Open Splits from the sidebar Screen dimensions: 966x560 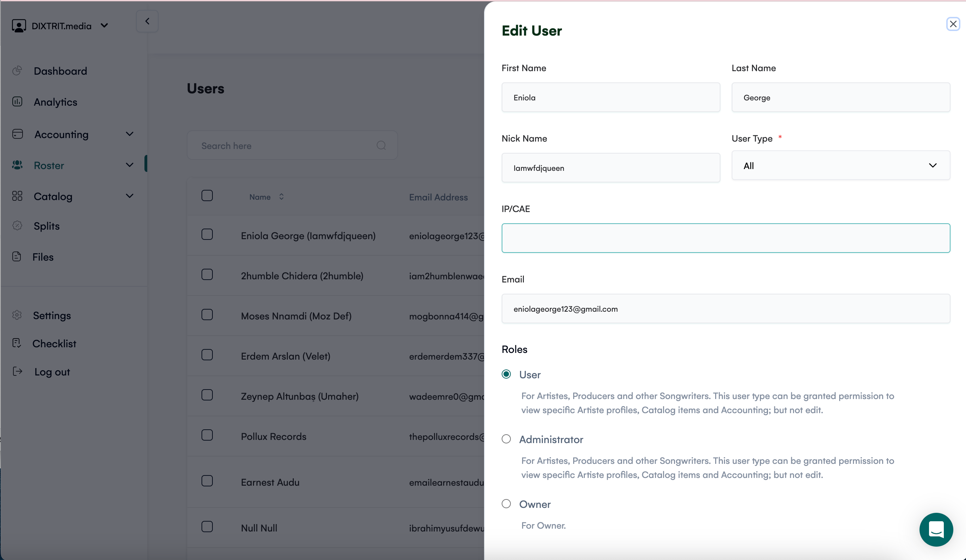click(47, 226)
